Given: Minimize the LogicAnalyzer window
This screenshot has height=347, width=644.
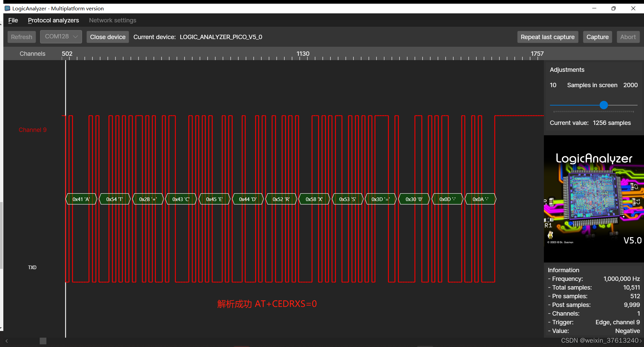Looking at the screenshot, I should (594, 8).
